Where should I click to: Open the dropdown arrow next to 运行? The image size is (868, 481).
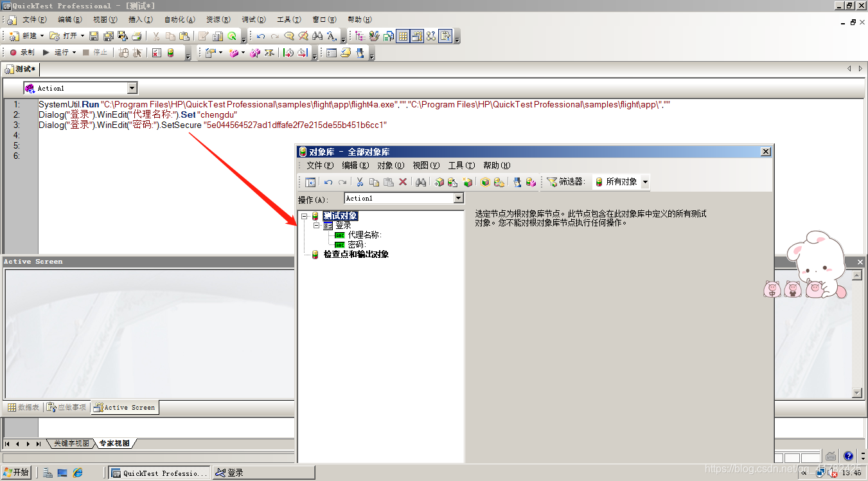(74, 52)
